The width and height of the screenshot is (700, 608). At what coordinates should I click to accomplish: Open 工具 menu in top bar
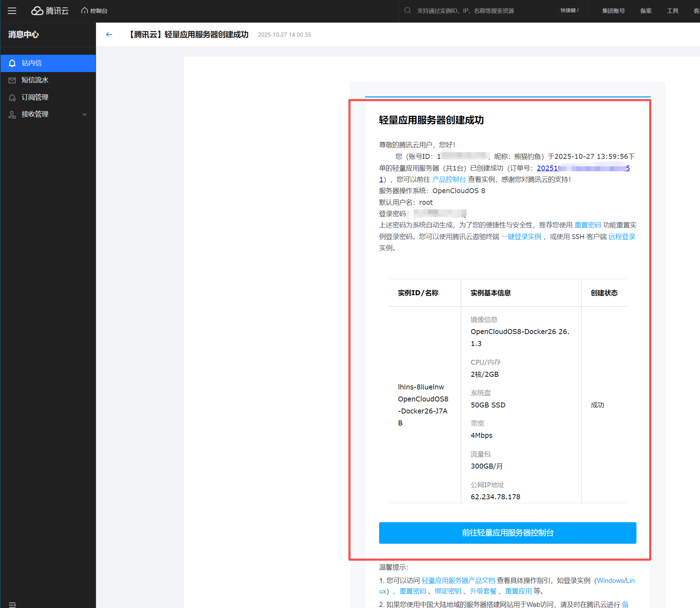[672, 11]
